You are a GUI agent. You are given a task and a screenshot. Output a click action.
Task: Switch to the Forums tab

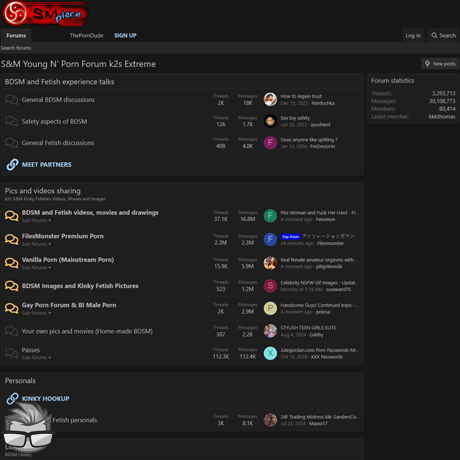coord(16,35)
